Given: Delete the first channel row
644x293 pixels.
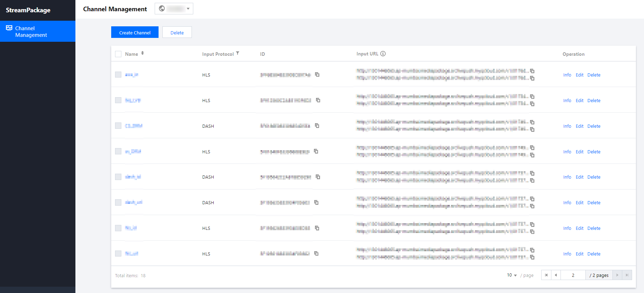Looking at the screenshot, I should click(x=594, y=75).
